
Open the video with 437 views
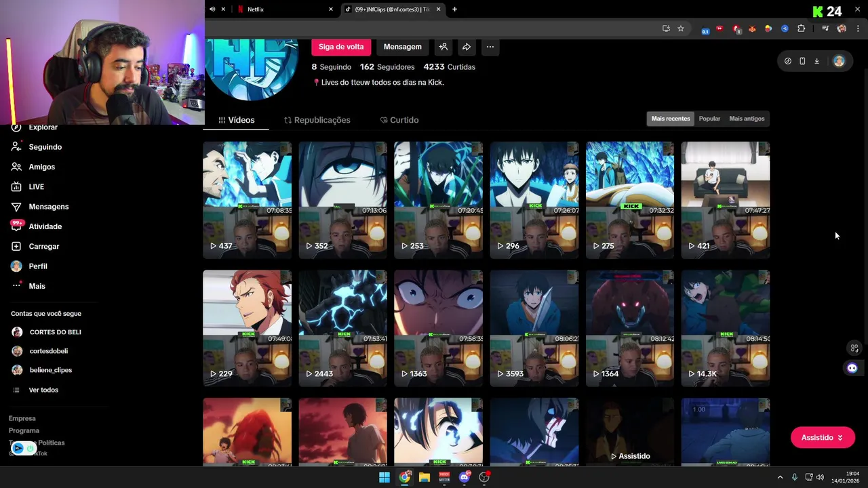[x=247, y=200]
